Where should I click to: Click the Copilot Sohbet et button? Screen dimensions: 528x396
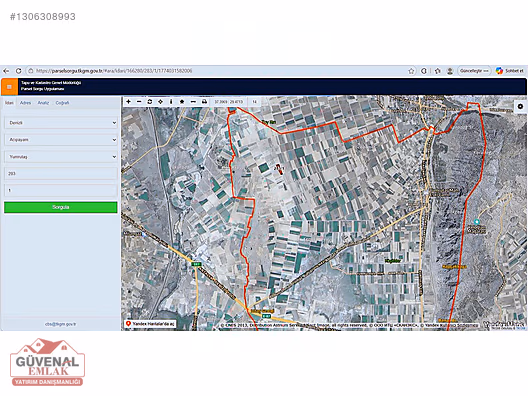click(510, 71)
